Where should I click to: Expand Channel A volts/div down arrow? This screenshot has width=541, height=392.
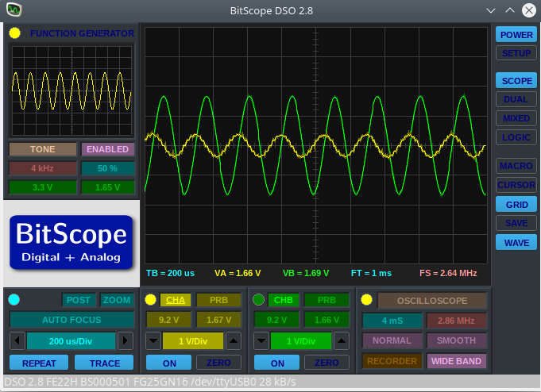click(x=153, y=341)
